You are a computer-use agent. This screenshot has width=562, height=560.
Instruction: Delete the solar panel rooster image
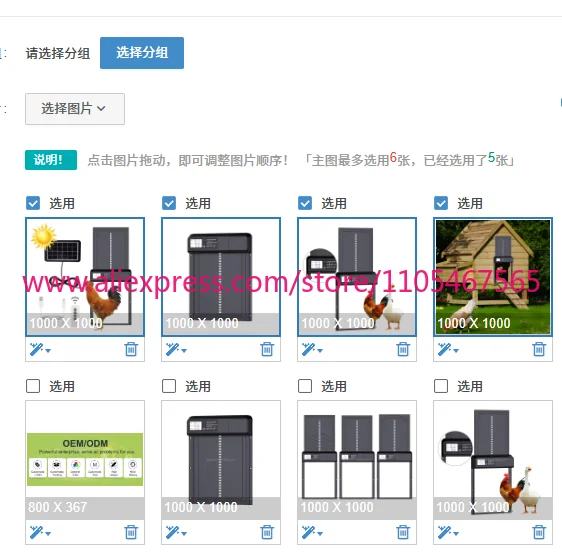point(131,349)
